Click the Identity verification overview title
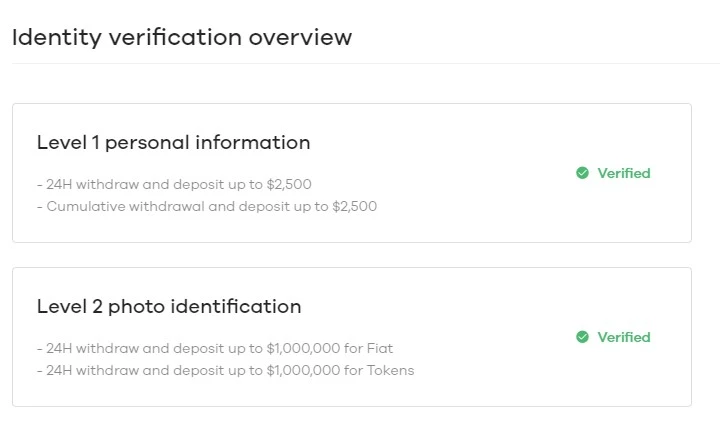This screenshot has height=427, width=720. tap(182, 38)
